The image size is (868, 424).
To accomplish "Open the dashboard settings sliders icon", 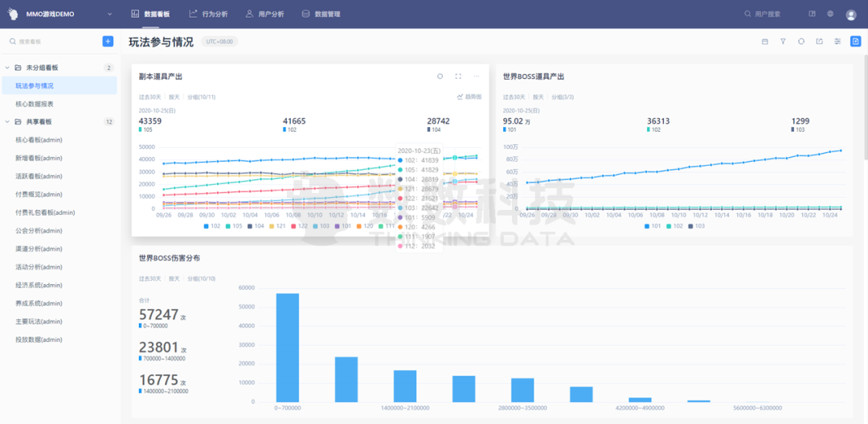I will tap(837, 42).
